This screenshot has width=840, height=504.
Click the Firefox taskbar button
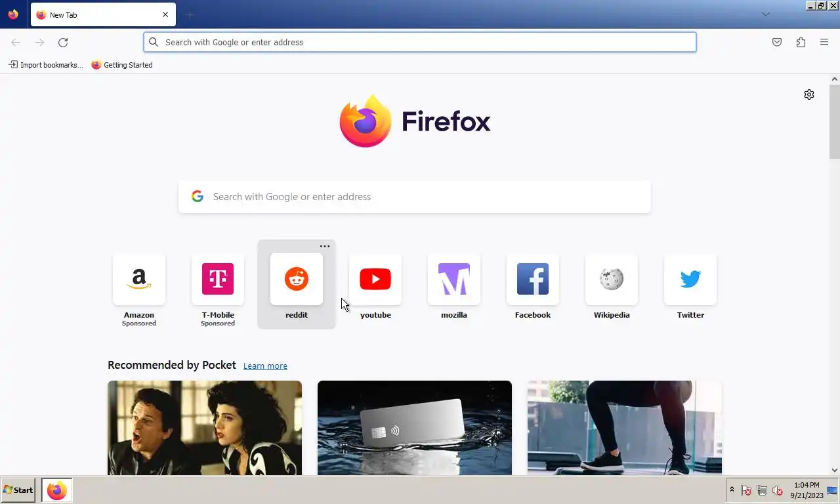(x=57, y=490)
